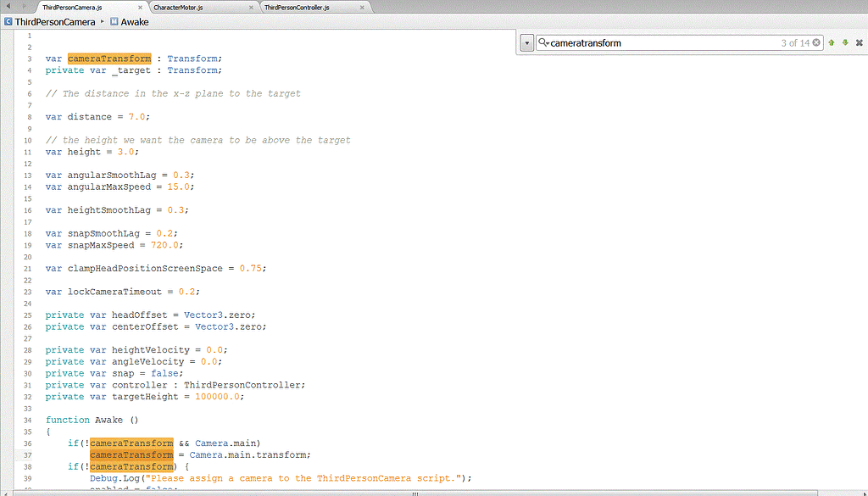Select the ThirdPersonCamera.js tab
The width and height of the screenshot is (868, 496).
(71, 6)
